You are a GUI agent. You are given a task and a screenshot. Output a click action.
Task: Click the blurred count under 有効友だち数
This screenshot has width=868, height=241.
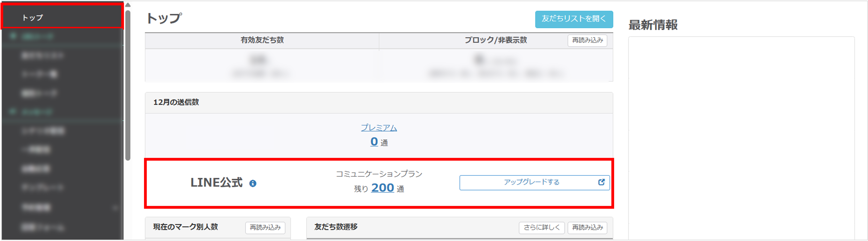pos(258,60)
